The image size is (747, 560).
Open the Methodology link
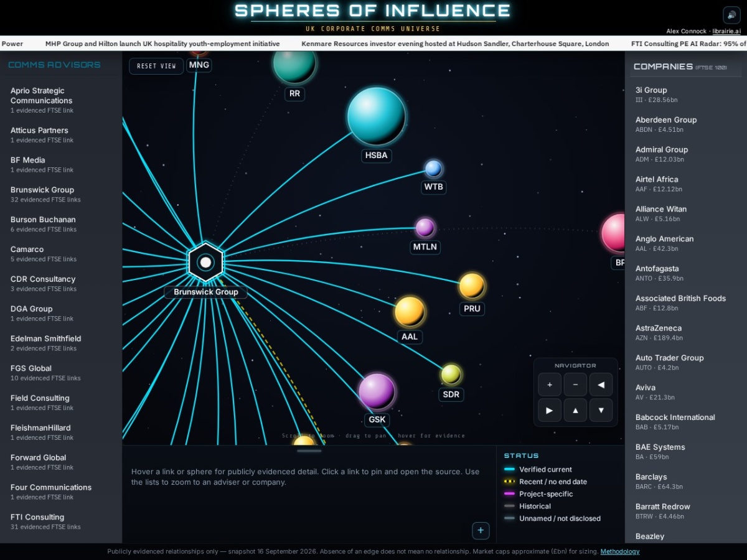coord(620,551)
